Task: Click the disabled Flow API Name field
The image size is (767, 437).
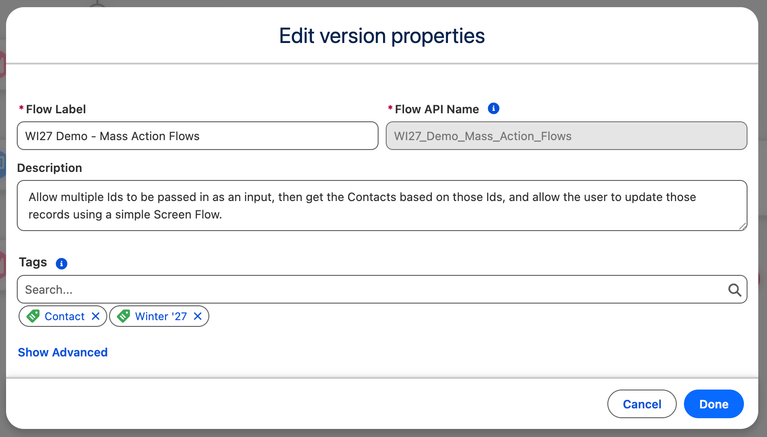Action: click(x=566, y=136)
